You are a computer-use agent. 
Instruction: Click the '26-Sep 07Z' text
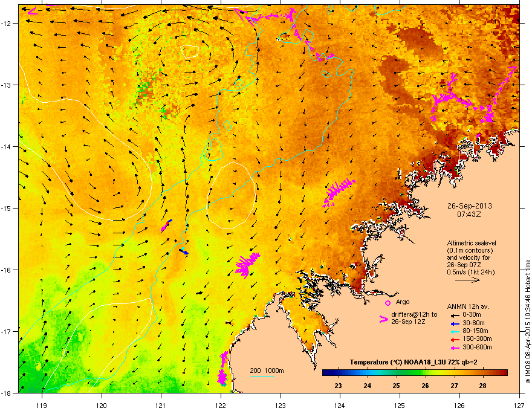coord(463,265)
